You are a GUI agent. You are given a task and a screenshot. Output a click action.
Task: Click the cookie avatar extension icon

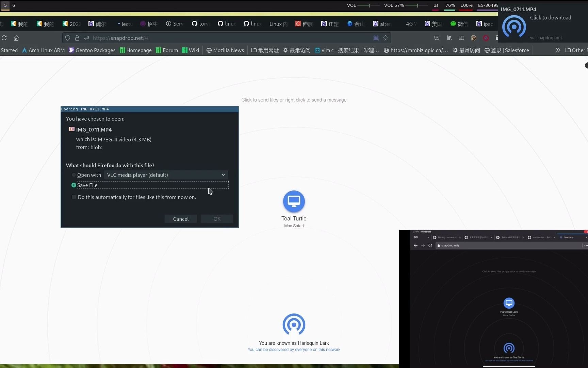(x=474, y=38)
